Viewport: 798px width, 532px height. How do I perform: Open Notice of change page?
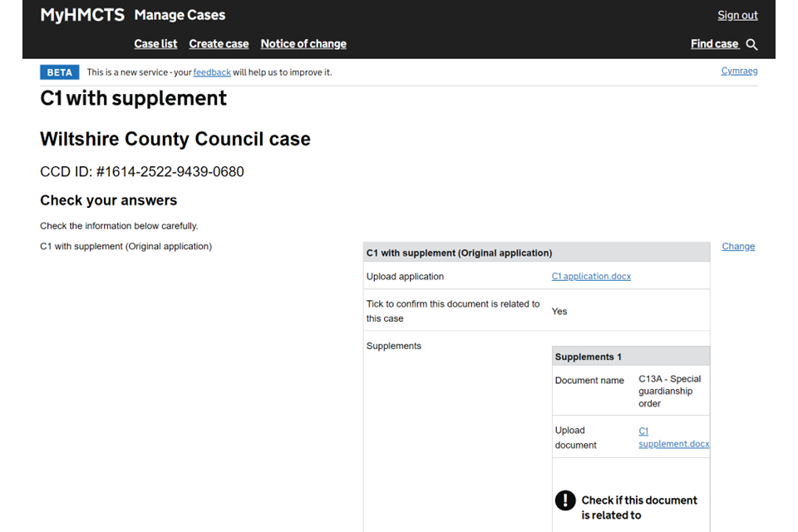pos(303,44)
